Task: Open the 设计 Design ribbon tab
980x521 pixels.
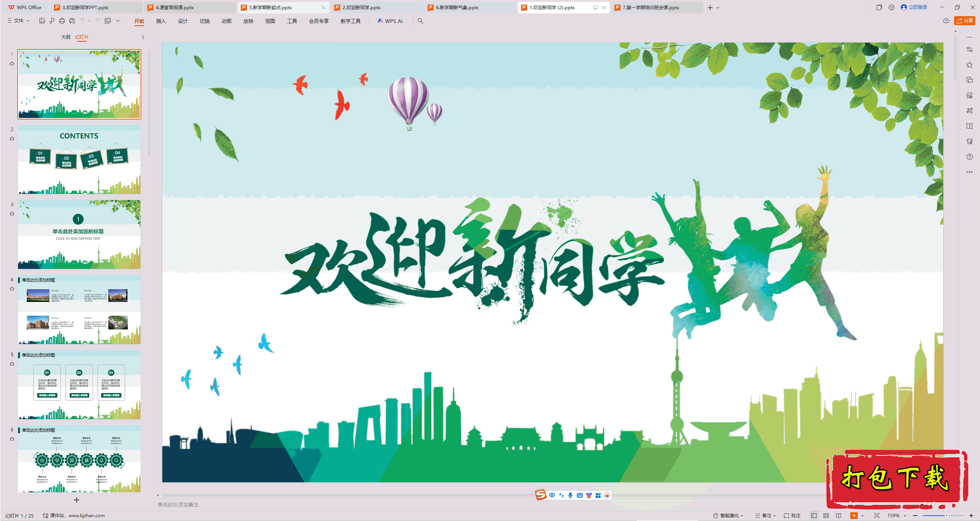Action: click(183, 21)
